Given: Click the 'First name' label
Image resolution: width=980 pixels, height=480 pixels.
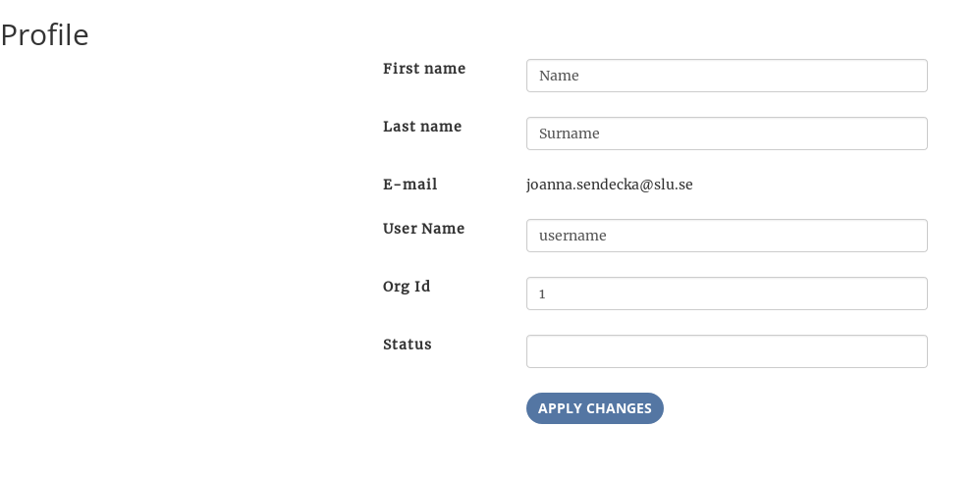Looking at the screenshot, I should click(x=424, y=69).
